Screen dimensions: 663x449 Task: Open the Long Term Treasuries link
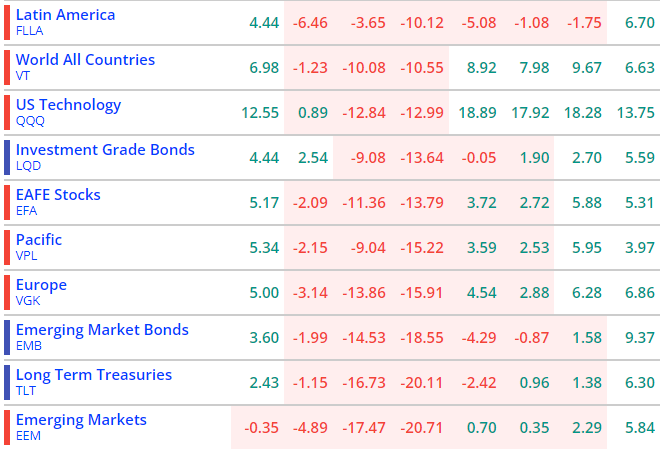(x=94, y=375)
